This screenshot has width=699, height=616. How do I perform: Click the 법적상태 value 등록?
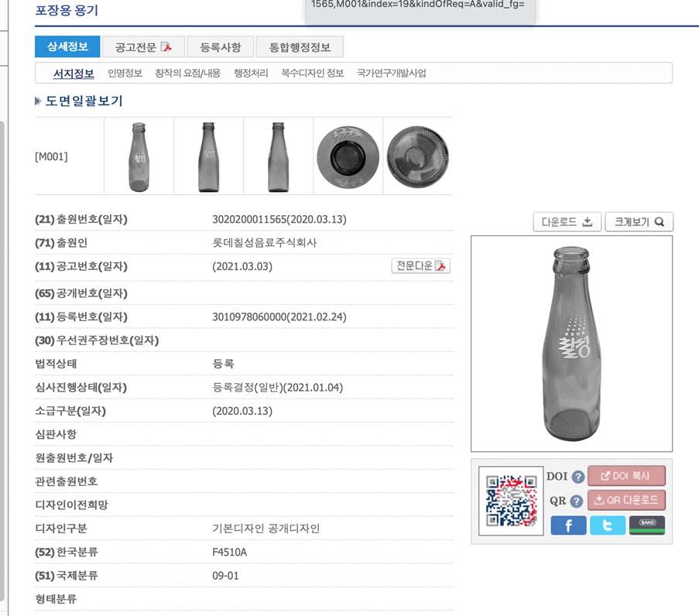[223, 364]
